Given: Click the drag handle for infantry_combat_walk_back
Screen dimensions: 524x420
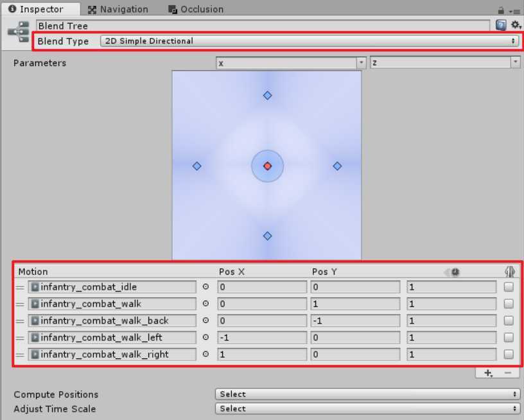Looking at the screenshot, I should tap(20, 321).
